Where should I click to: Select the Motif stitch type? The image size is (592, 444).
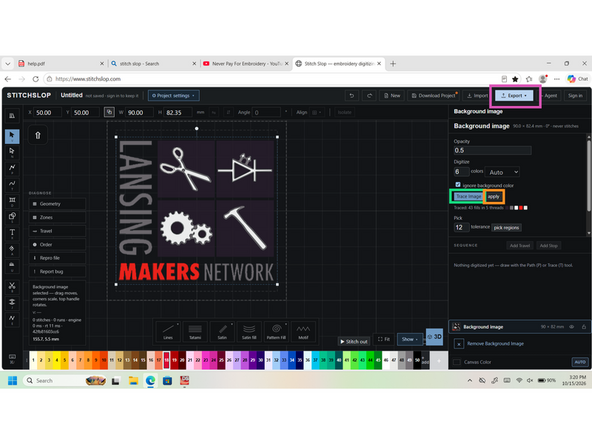303,331
